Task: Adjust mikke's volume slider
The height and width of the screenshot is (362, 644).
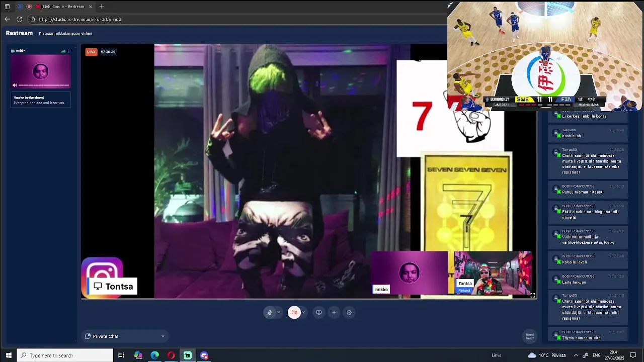Action: pos(44,85)
